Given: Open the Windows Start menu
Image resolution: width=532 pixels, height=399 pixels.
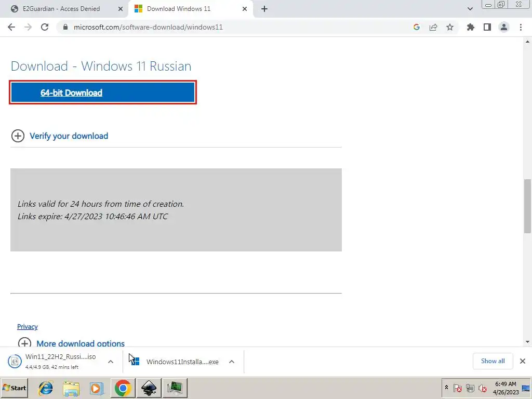Looking at the screenshot, I should pyautogui.click(x=14, y=388).
